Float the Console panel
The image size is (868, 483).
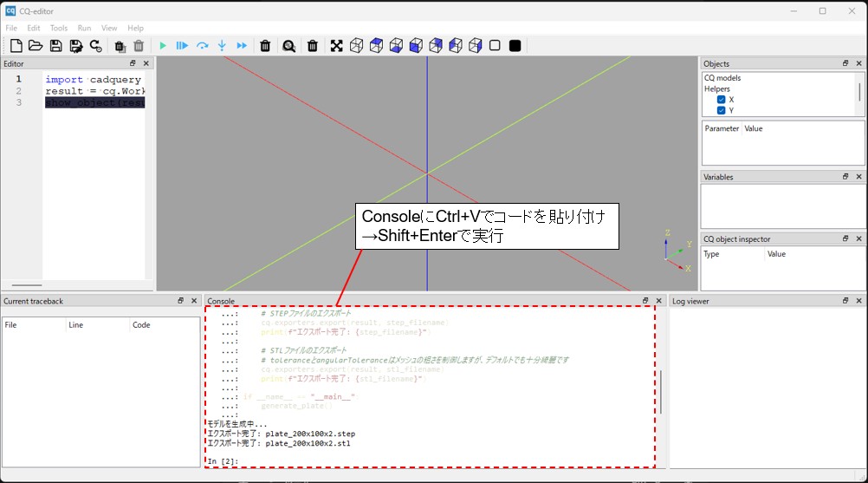(645, 301)
